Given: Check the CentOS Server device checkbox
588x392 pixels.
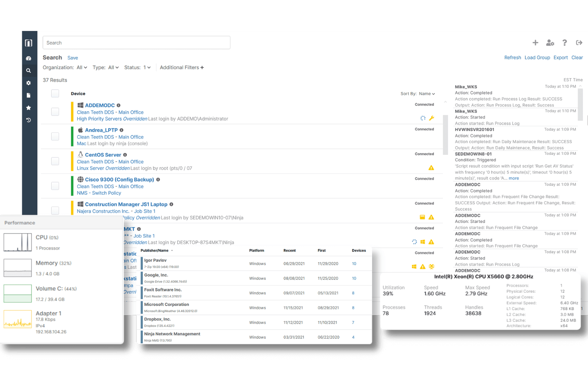Looking at the screenshot, I should click(55, 161).
